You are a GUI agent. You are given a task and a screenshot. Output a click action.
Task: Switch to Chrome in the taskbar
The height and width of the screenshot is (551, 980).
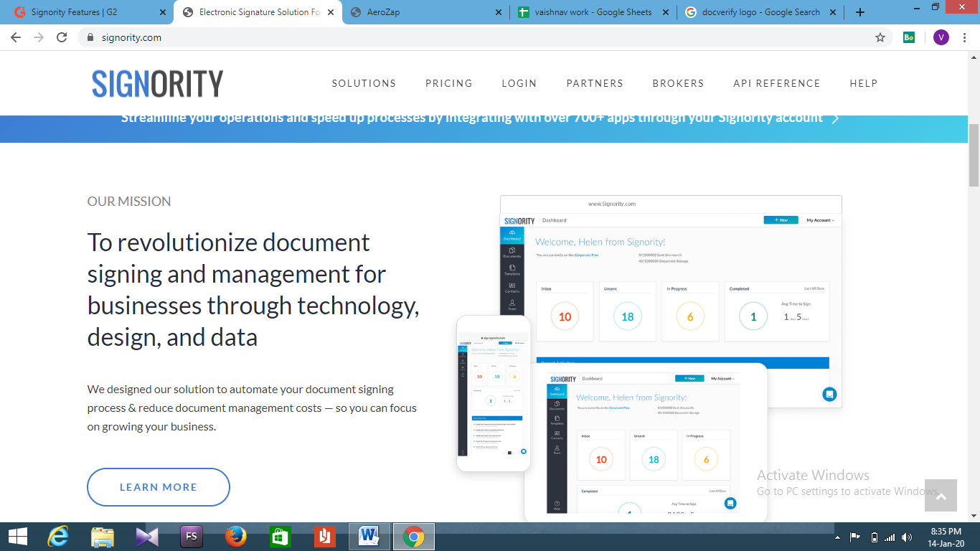pos(413,537)
